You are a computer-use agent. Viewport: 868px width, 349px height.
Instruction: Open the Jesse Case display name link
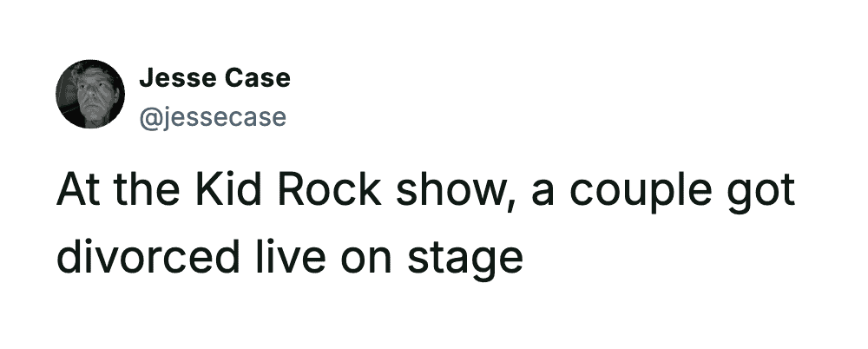214,79
